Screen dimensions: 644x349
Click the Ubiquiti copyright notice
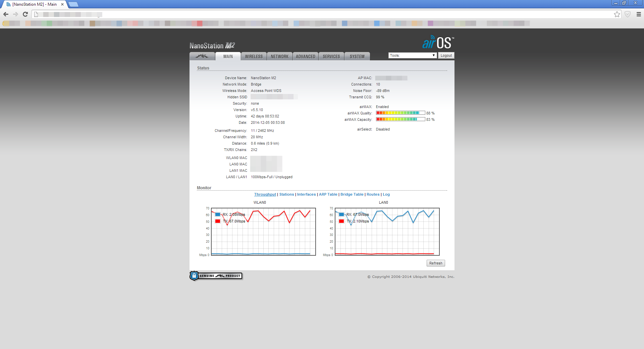(x=411, y=277)
